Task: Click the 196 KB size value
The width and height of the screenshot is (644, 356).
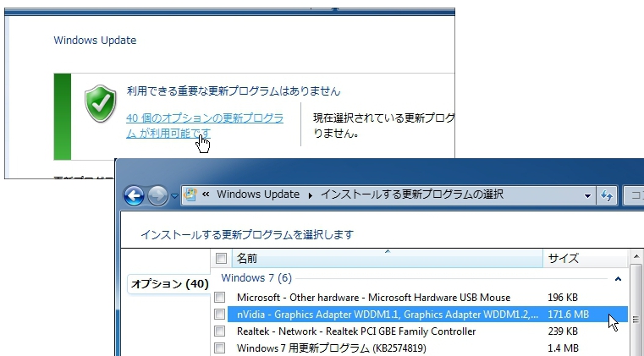Action: pyautogui.click(x=563, y=298)
